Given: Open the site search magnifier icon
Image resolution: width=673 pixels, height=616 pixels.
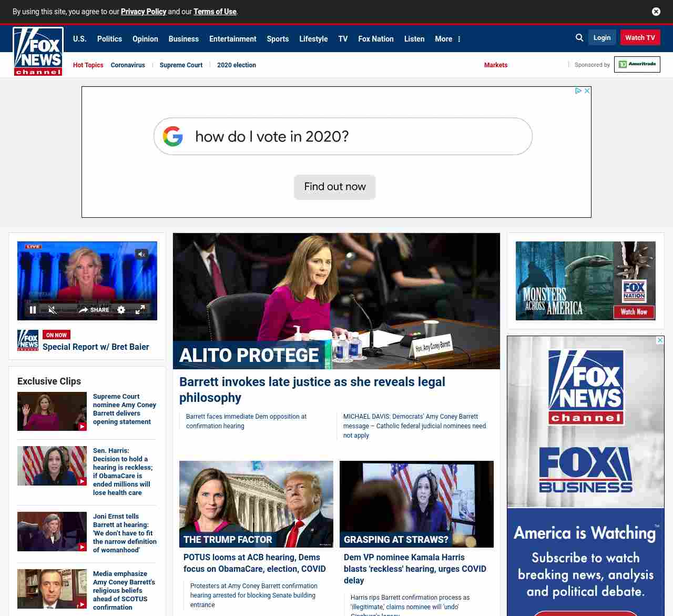Looking at the screenshot, I should click(579, 38).
